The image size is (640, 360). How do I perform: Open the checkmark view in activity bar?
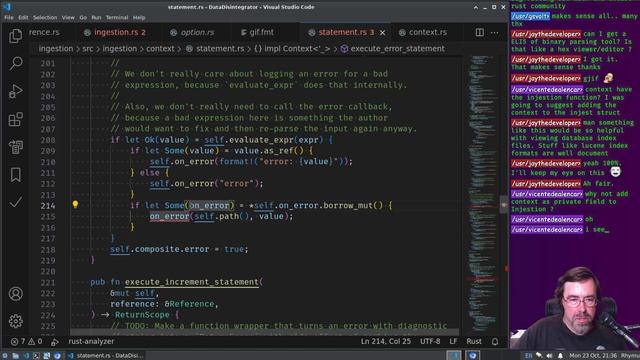tap(16, 202)
